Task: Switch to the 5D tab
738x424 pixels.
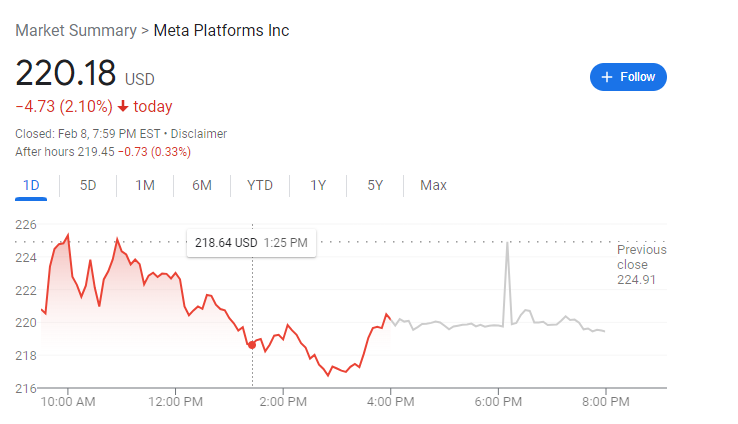Action: [88, 185]
